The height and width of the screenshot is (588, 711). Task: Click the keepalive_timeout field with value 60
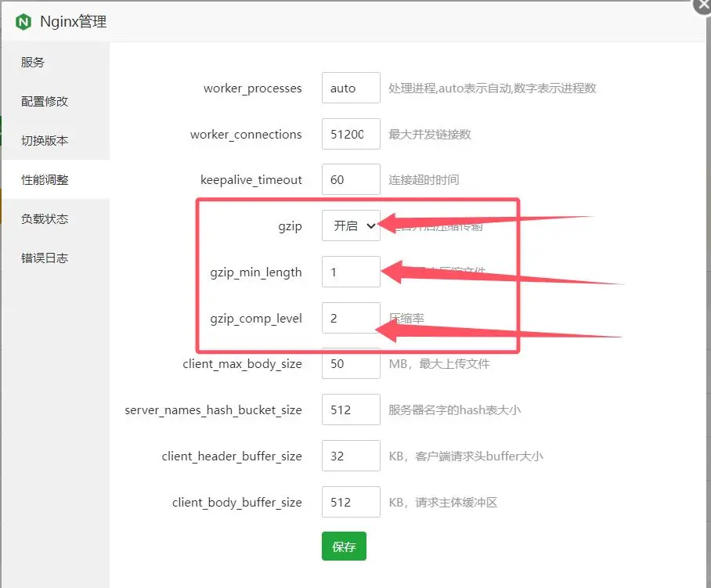[351, 179]
